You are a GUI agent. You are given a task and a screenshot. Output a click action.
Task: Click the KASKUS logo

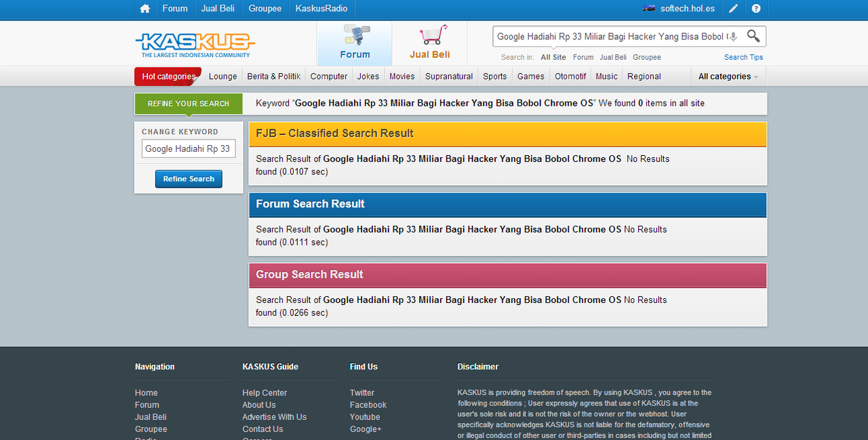click(195, 45)
